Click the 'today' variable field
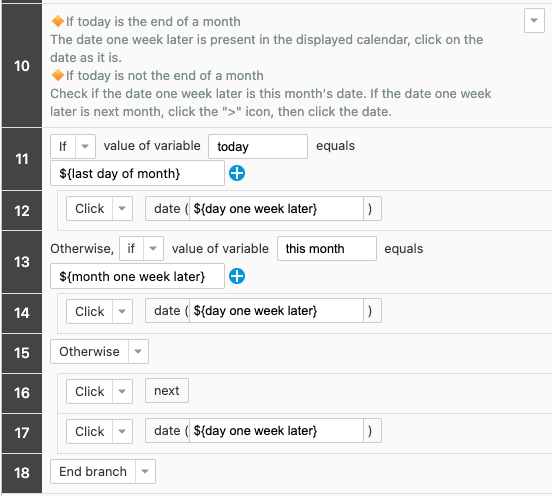This screenshot has height=496, width=552. (x=258, y=146)
